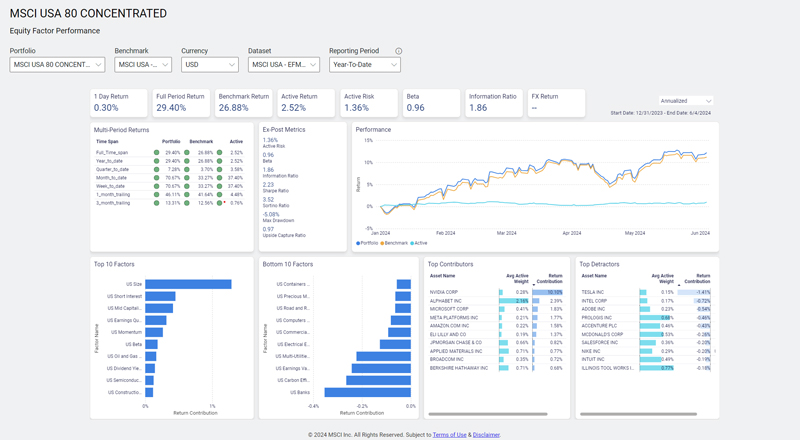The height and width of the screenshot is (440, 800).
Task: Select the SALESFORCE INC detractor row
Action: [646, 343]
